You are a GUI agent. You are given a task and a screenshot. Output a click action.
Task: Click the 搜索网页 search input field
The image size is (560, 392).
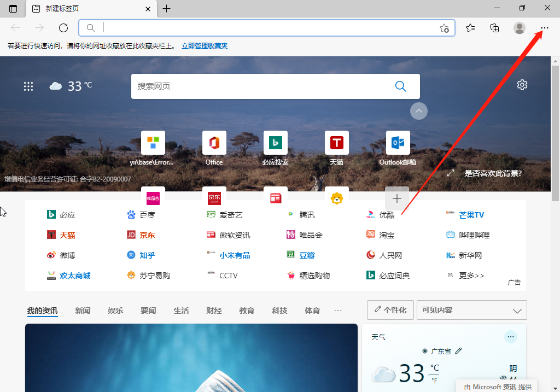262,86
